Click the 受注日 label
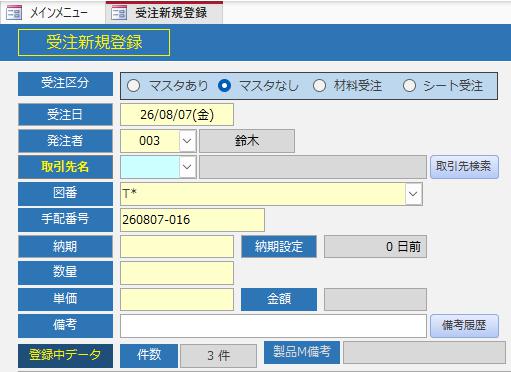The width and height of the screenshot is (511, 372). coord(65,115)
